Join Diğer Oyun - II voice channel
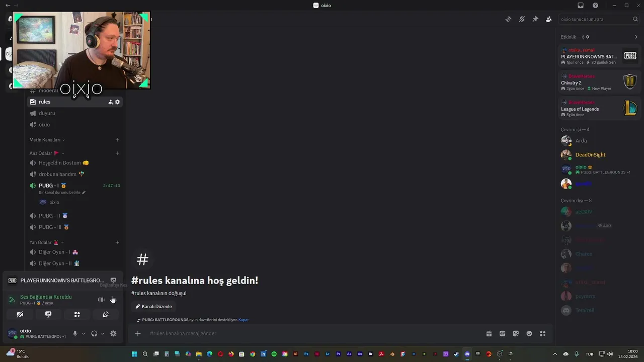 (x=74, y=263)
